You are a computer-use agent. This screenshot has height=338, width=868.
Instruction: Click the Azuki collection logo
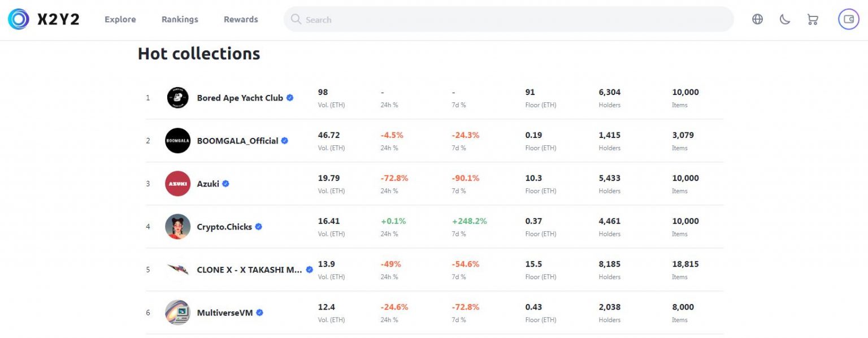click(177, 183)
